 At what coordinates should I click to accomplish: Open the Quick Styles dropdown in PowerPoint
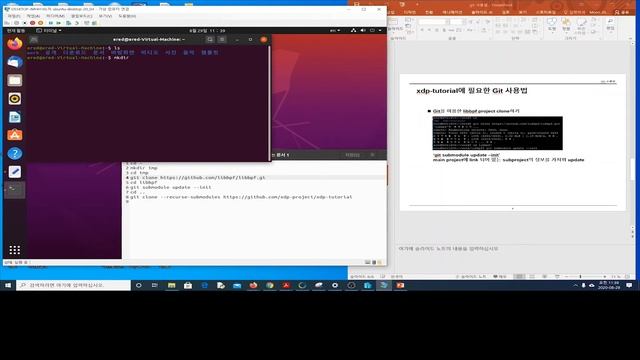[x=581, y=25]
